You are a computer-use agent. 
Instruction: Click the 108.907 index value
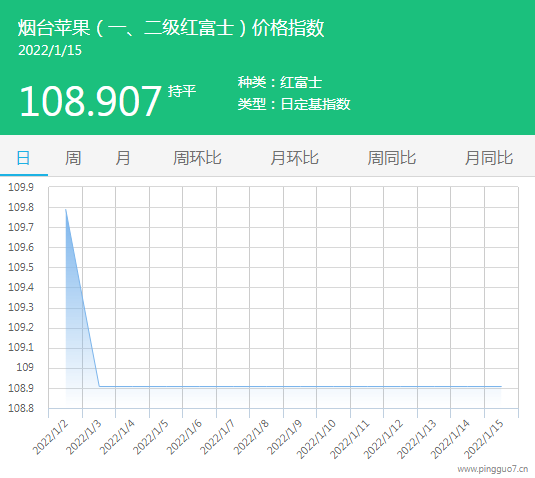(x=90, y=101)
